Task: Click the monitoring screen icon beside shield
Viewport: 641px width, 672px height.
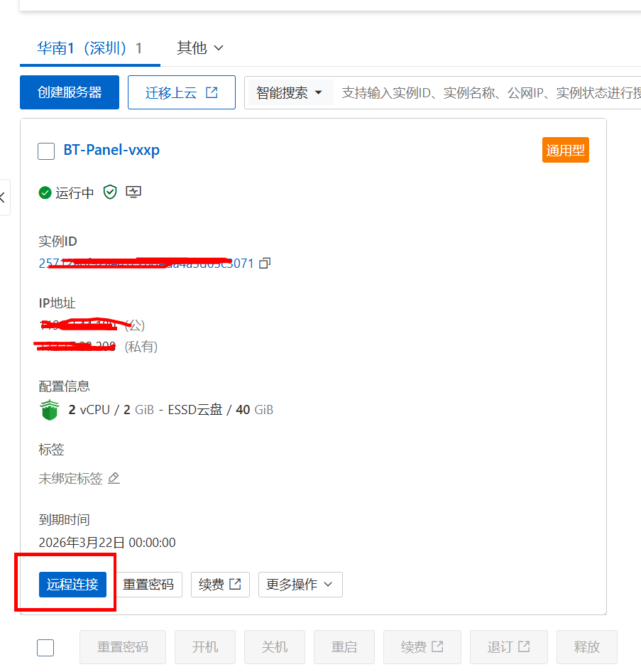Action: pyautogui.click(x=133, y=193)
